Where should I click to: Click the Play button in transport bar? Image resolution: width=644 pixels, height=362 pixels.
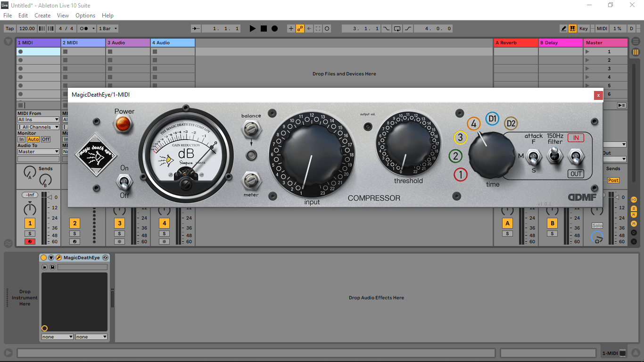[253, 29]
